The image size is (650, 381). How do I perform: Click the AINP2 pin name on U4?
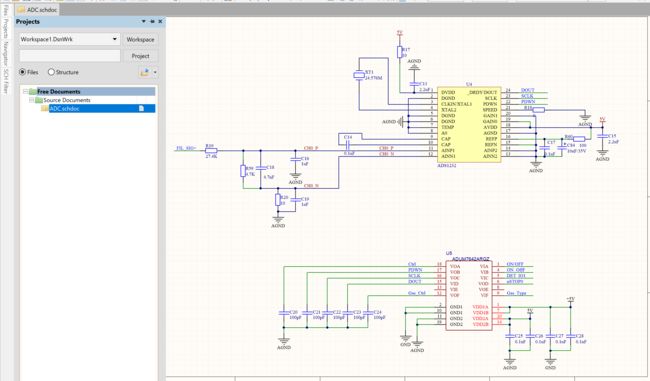coord(490,150)
